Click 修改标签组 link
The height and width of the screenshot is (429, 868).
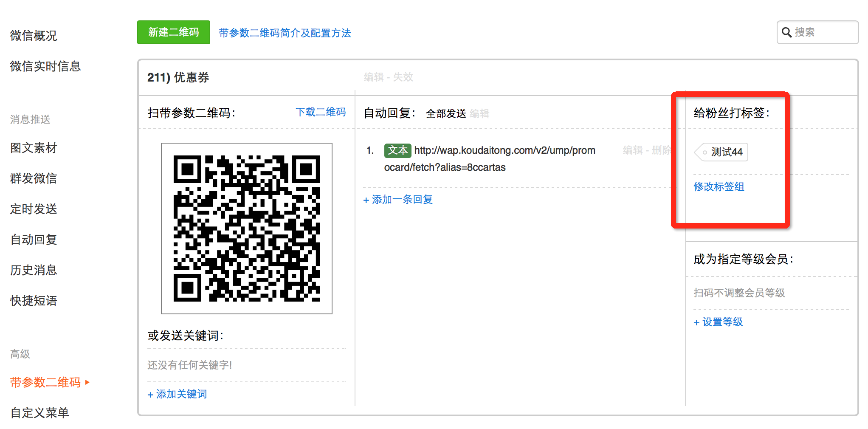point(719,186)
